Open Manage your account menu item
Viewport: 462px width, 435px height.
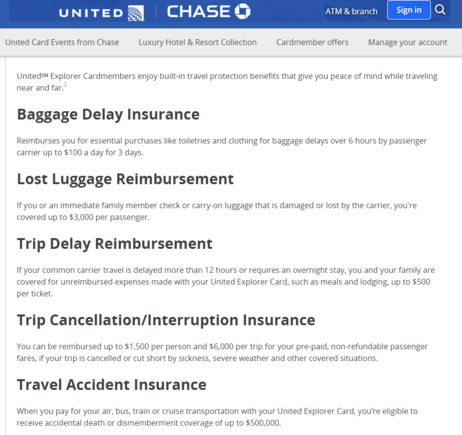click(x=407, y=42)
